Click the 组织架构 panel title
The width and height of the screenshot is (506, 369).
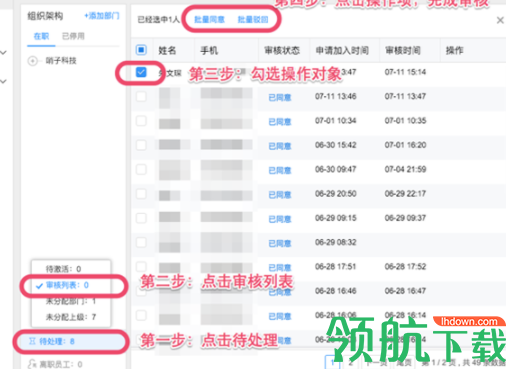click(x=45, y=16)
